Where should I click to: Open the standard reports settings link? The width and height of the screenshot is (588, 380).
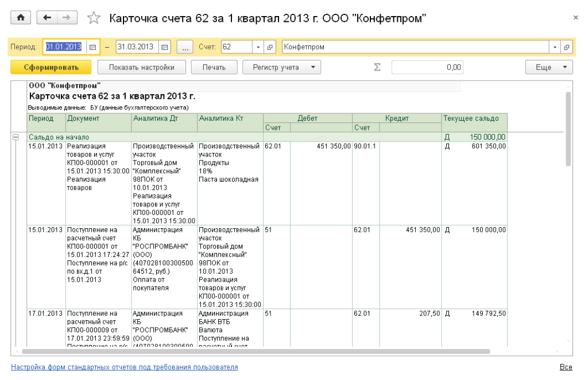tap(125, 367)
